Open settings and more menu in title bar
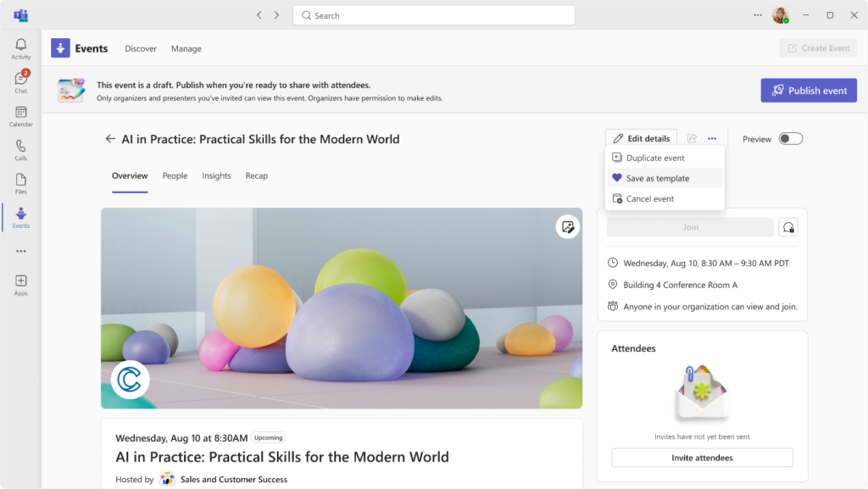Screen dimensions: 868x489 [x=758, y=15]
